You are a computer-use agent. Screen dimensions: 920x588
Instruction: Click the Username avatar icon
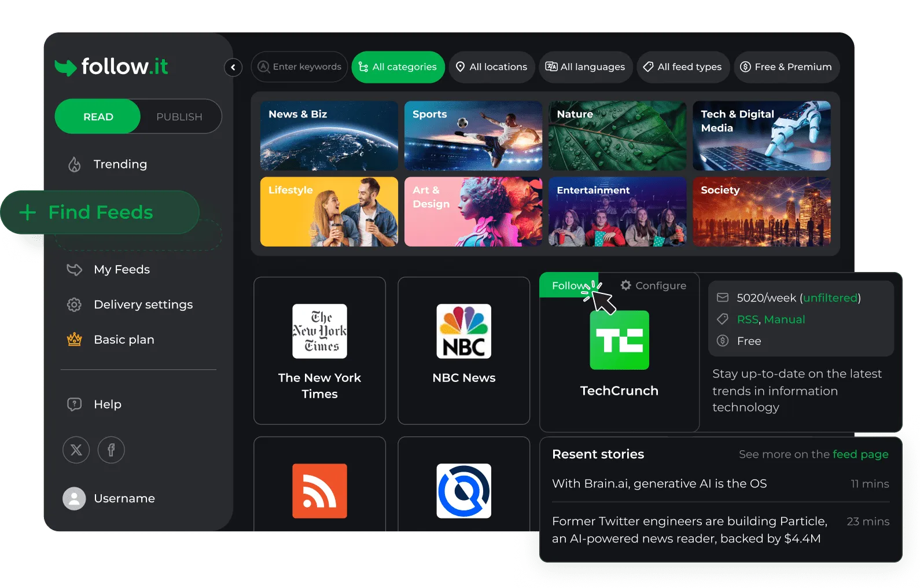[74, 498]
